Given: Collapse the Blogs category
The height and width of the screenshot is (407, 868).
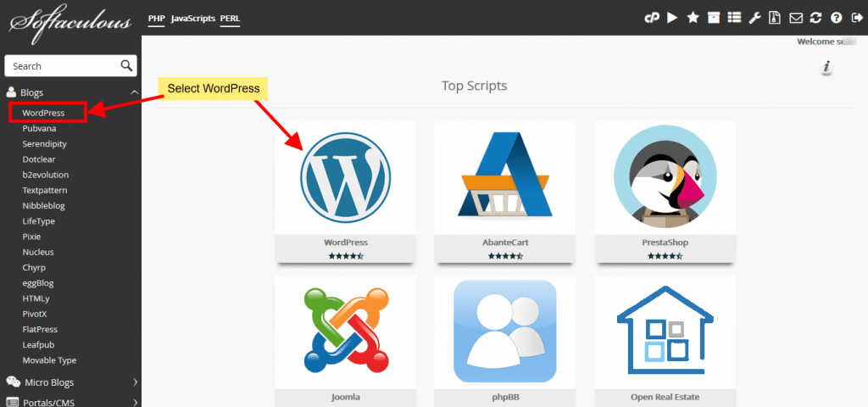Looking at the screenshot, I should (134, 92).
